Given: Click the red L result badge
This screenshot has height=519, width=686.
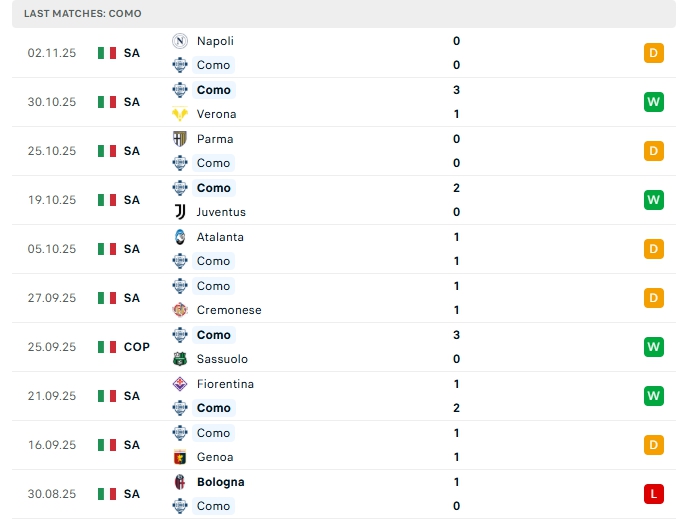Looking at the screenshot, I should (x=654, y=494).
